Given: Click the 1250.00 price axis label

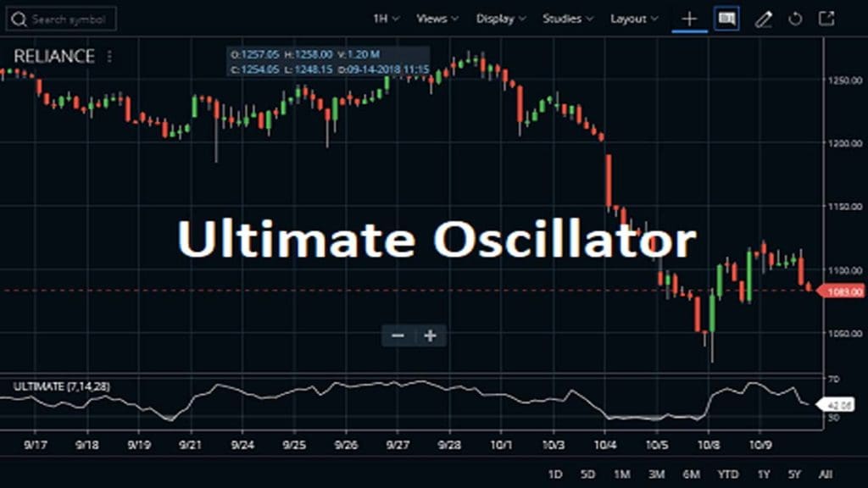Looking at the screenshot, I should [845, 80].
